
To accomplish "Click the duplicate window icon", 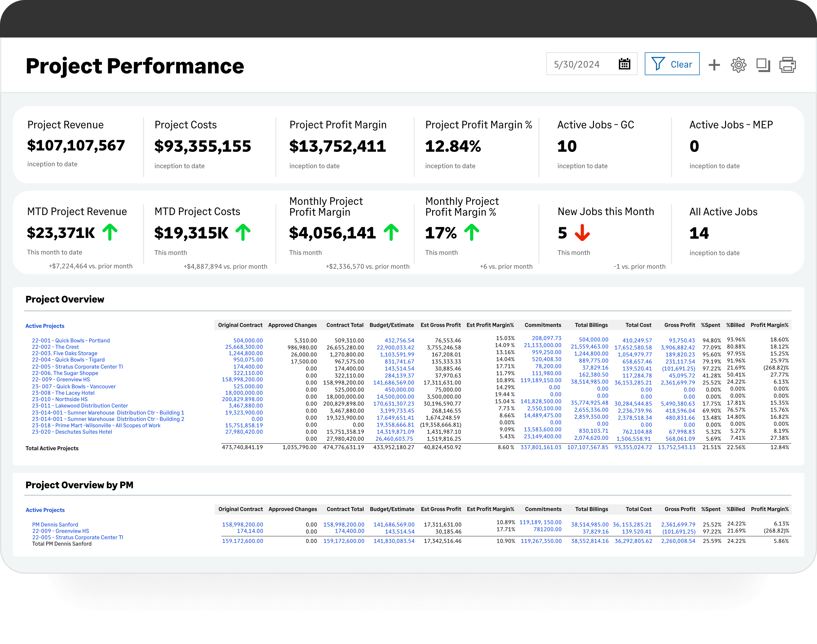I will (763, 65).
